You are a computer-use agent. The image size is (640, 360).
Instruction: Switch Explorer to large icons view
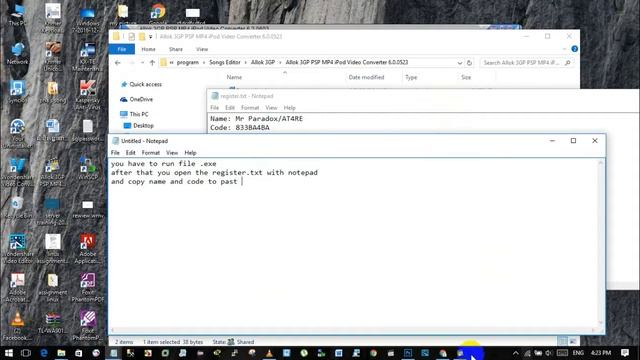click(x=573, y=342)
